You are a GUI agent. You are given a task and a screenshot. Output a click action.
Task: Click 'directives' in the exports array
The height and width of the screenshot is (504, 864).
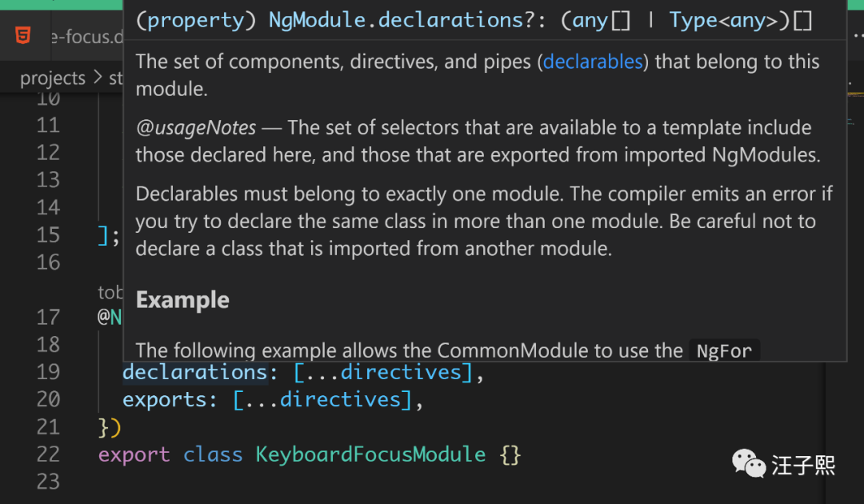(340, 399)
